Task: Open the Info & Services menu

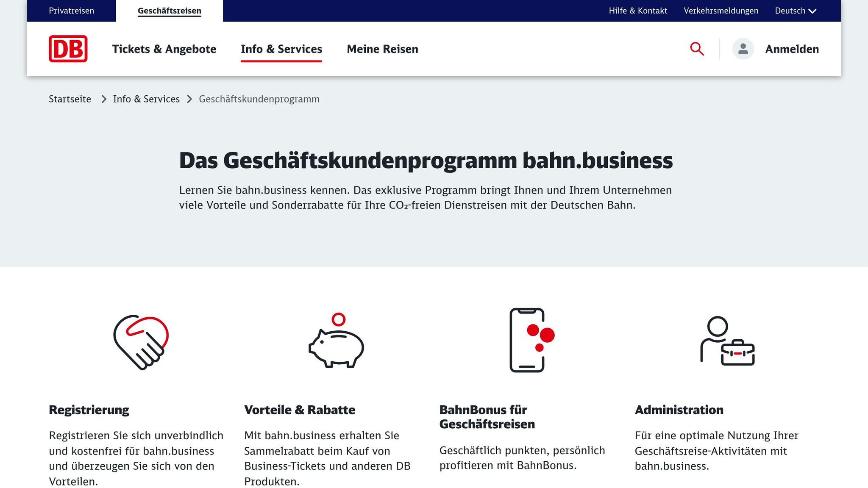Action: coord(281,49)
